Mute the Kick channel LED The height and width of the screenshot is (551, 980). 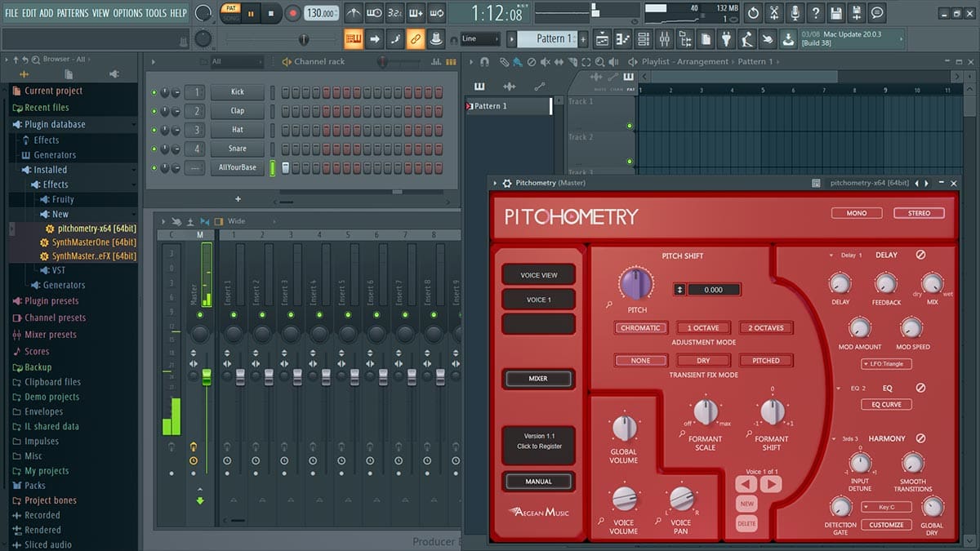point(154,92)
